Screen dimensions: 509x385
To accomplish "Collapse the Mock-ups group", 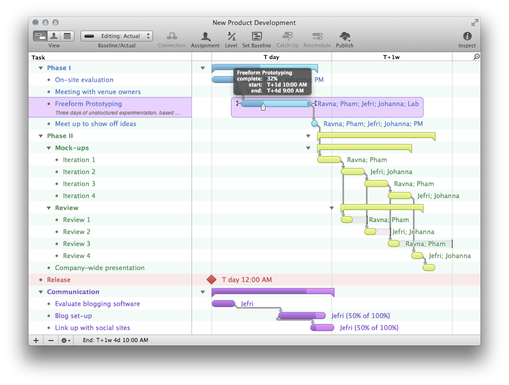I will [49, 148].
